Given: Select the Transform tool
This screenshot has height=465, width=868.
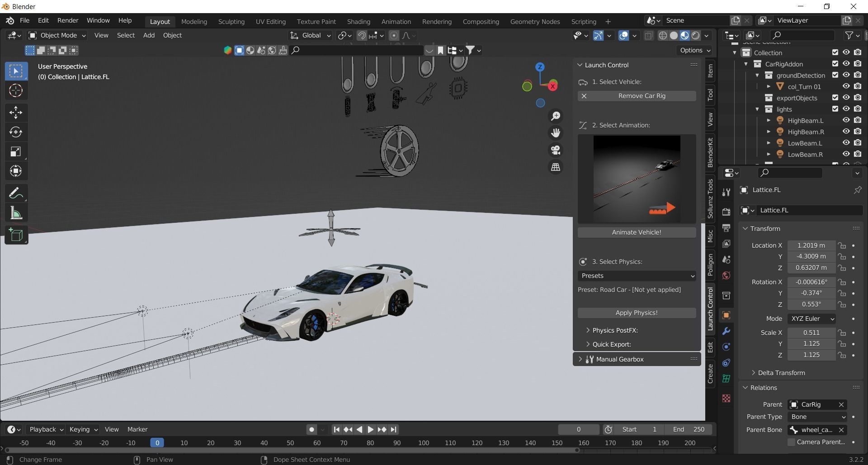Looking at the screenshot, I should [x=16, y=171].
